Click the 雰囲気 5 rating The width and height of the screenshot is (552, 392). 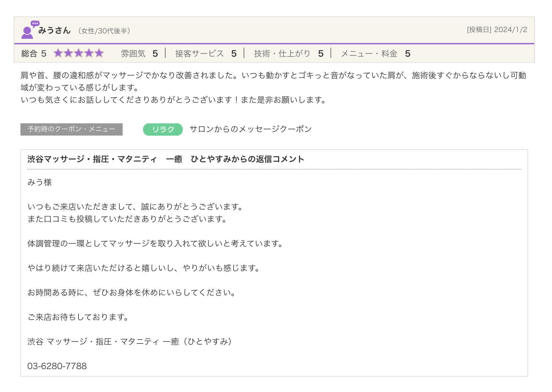point(139,54)
